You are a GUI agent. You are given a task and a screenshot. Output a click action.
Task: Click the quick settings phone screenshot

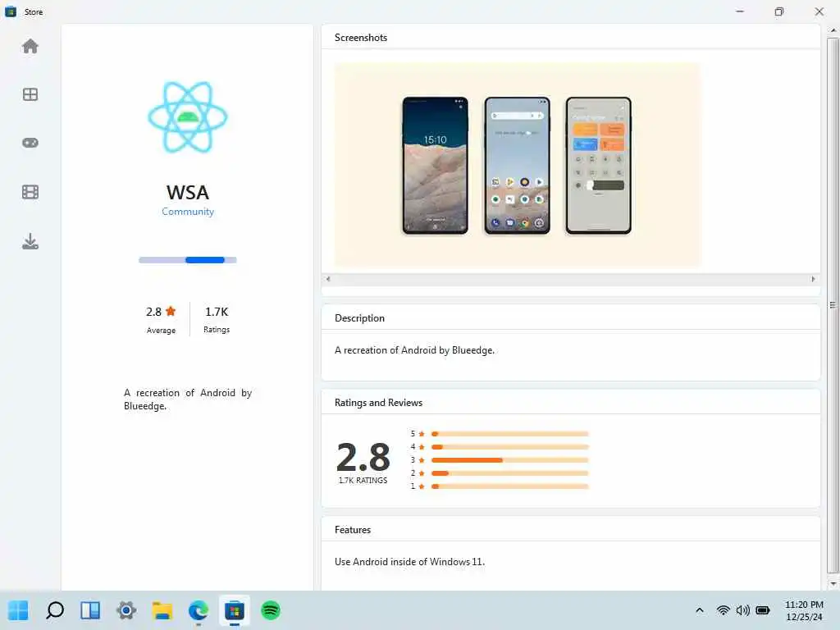pos(598,166)
